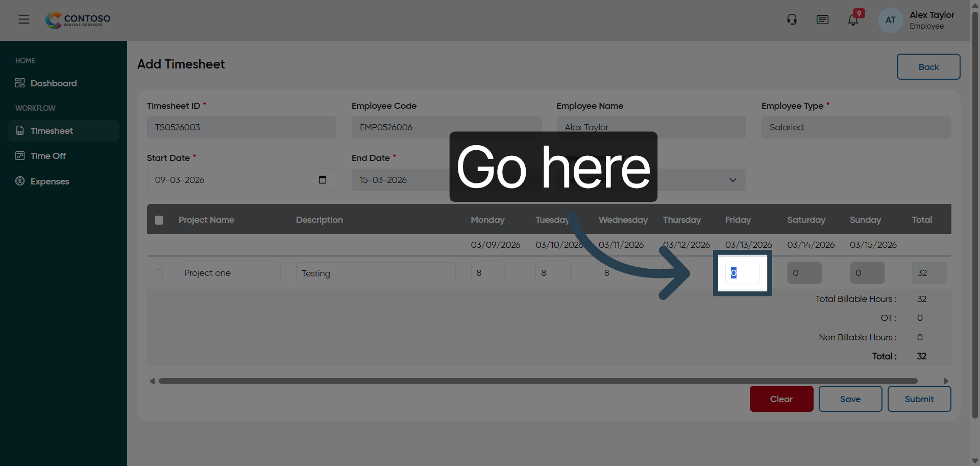Toggle the hamburger navigation menu
The width and height of the screenshot is (980, 466).
23,19
